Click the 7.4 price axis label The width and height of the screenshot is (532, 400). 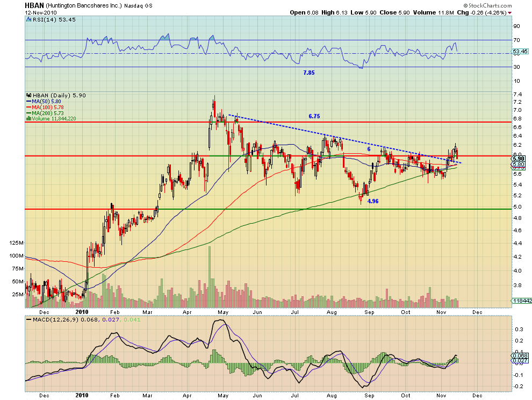click(517, 95)
